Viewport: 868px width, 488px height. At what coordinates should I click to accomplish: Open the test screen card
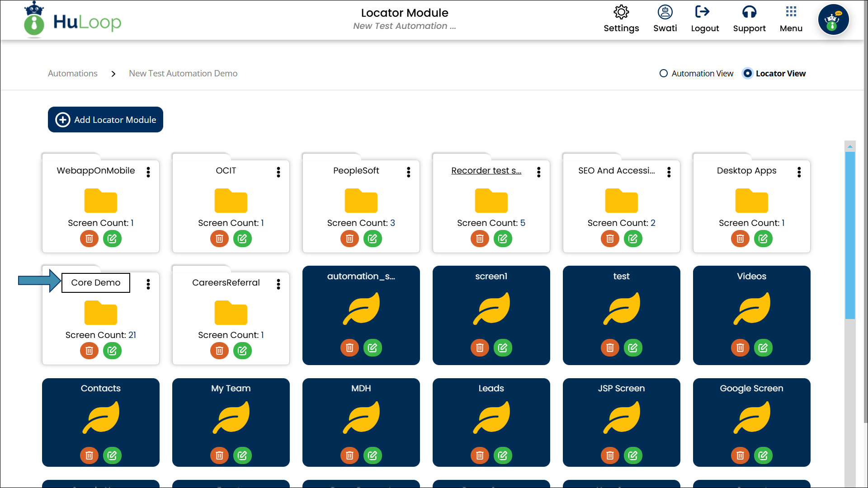pos(621,315)
